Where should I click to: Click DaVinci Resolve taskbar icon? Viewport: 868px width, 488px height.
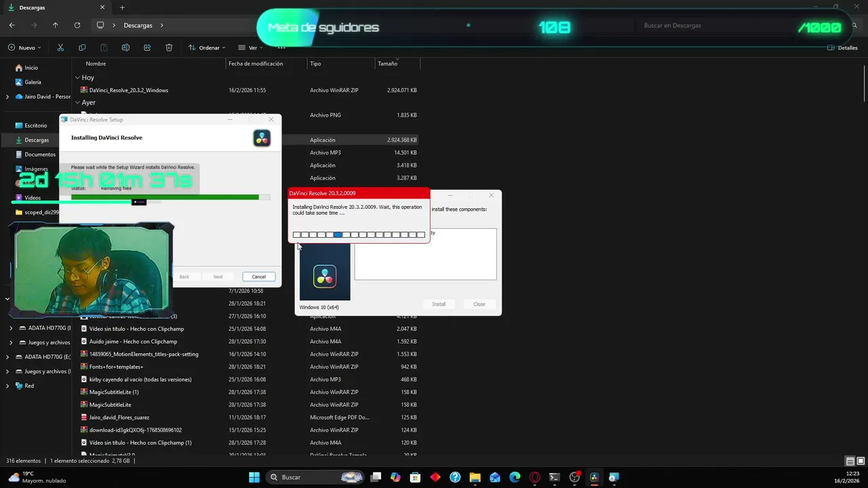(594, 477)
